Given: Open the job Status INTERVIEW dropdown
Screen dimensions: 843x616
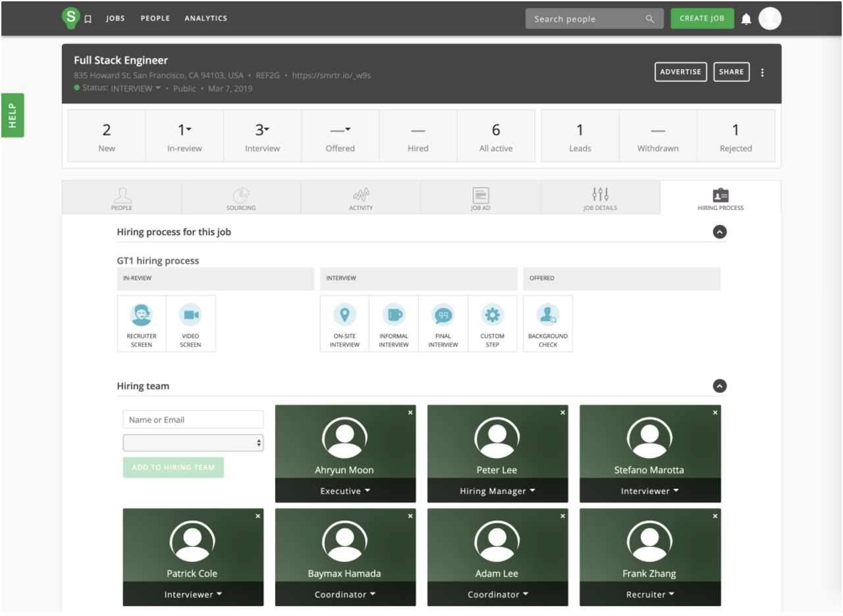Looking at the screenshot, I should (135, 89).
